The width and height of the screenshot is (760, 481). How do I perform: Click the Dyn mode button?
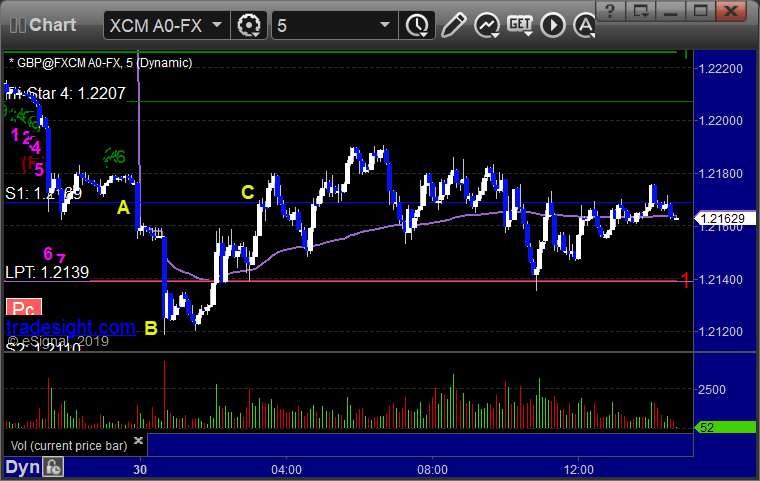pyautogui.click(x=22, y=467)
